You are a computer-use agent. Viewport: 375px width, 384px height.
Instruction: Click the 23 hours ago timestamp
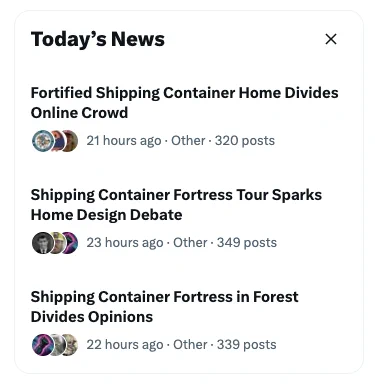[125, 243]
